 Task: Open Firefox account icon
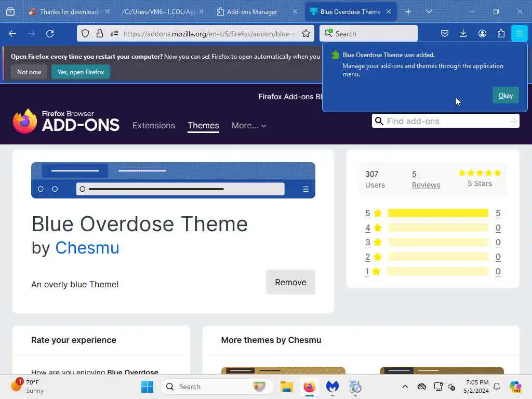(x=482, y=34)
